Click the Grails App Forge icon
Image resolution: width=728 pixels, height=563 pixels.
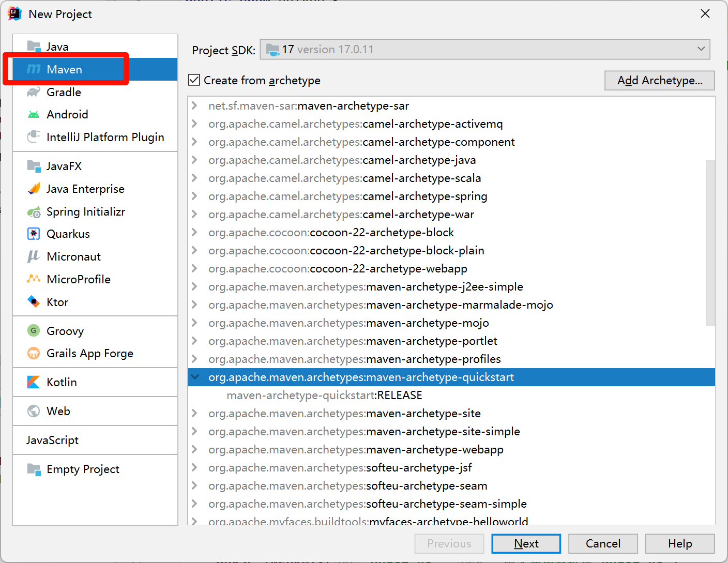click(x=34, y=353)
